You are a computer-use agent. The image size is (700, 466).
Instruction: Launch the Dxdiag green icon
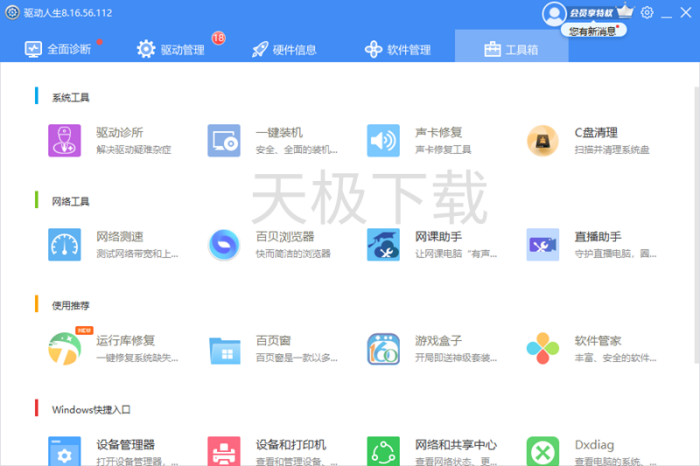(x=542, y=451)
